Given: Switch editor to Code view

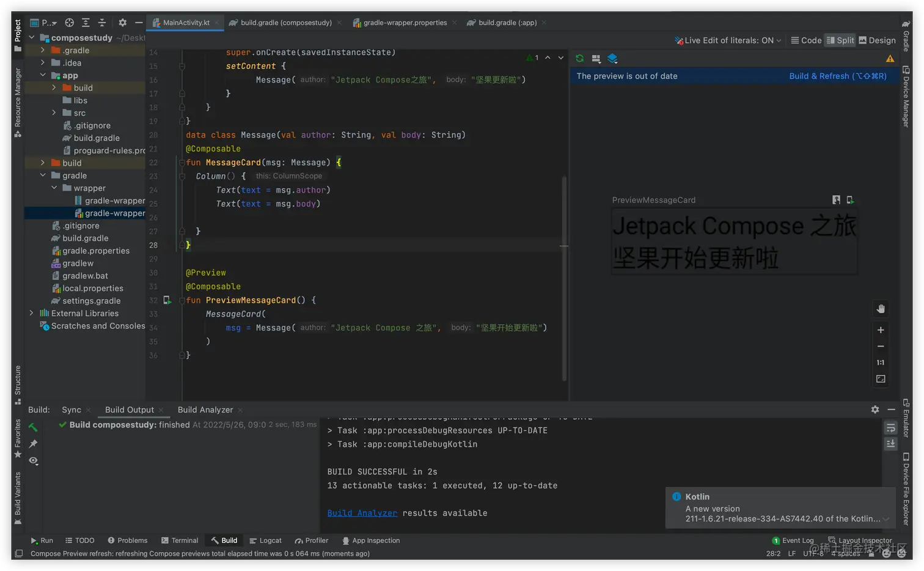Looking at the screenshot, I should click(x=806, y=40).
